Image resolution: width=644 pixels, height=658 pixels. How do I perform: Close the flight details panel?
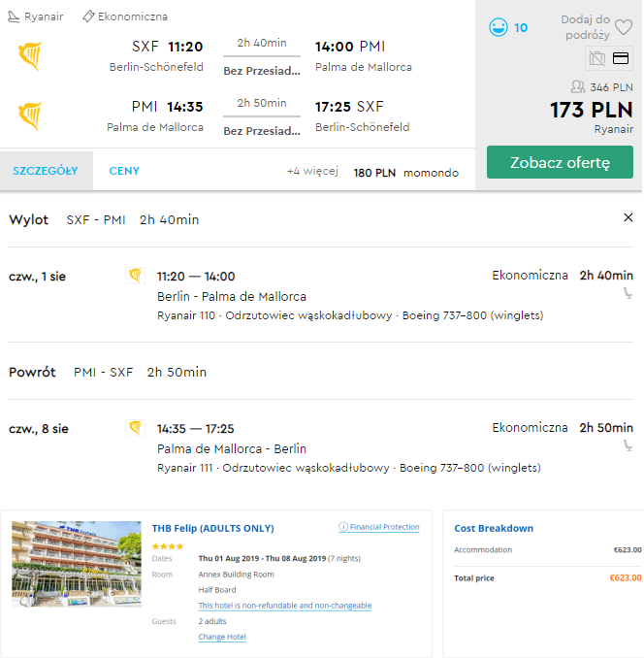click(628, 218)
